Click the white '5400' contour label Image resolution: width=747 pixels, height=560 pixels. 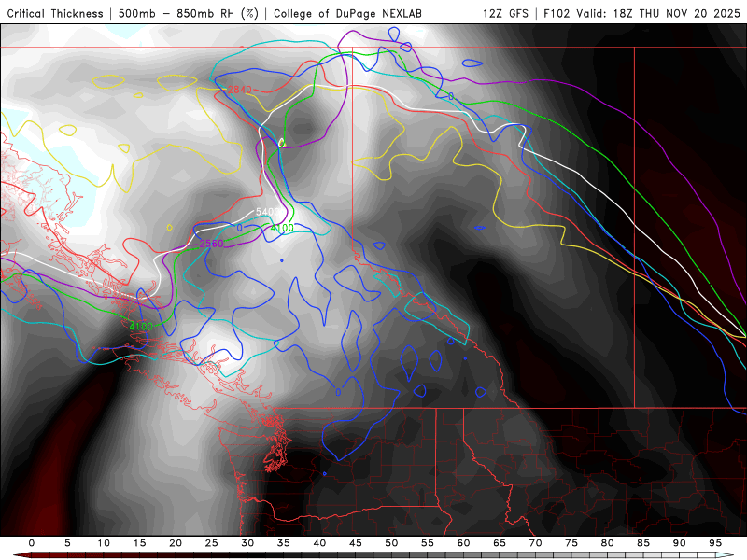point(267,212)
